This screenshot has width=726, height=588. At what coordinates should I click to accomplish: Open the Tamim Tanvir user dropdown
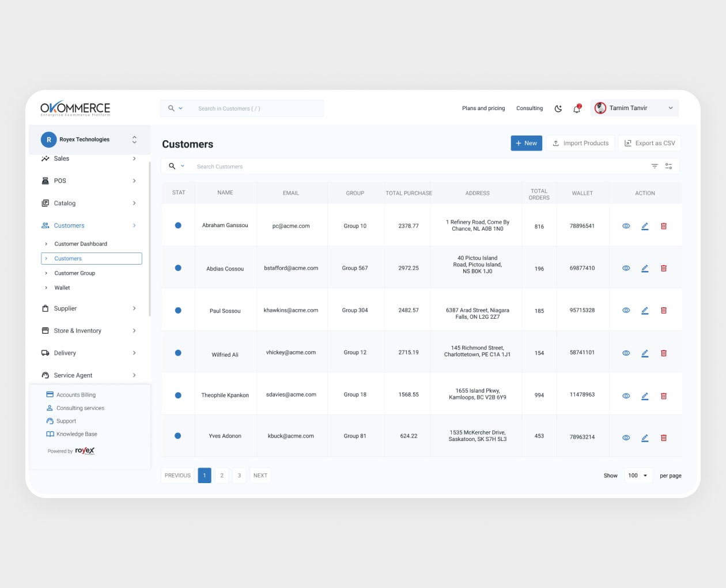[x=634, y=108]
